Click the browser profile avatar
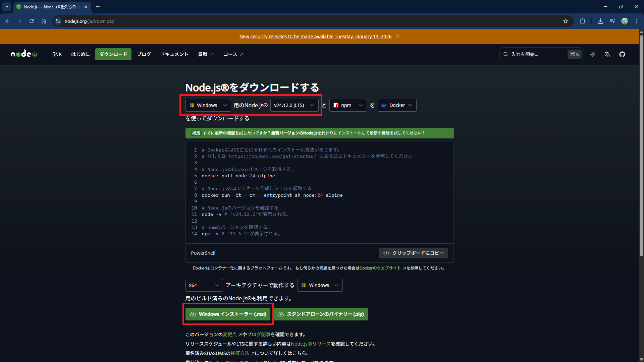 tap(625, 21)
